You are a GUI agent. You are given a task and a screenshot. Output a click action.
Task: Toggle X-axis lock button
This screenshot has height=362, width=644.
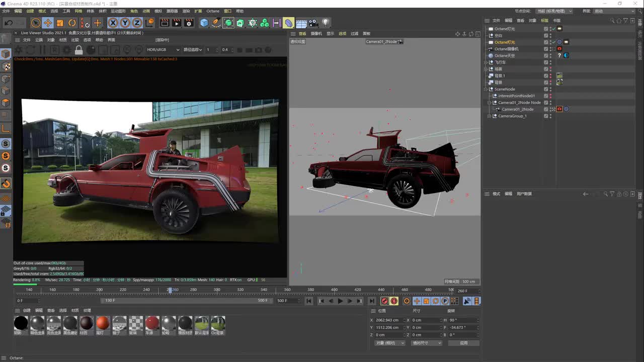[113, 23]
